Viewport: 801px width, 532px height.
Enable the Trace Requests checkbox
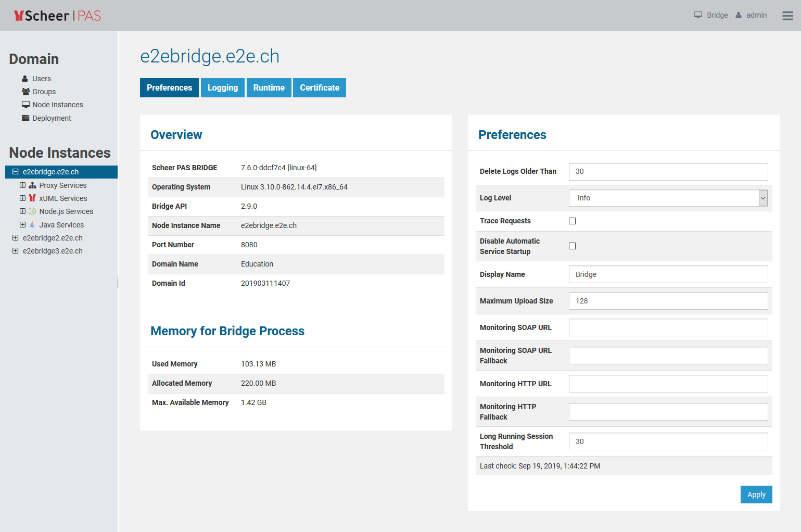[572, 221]
